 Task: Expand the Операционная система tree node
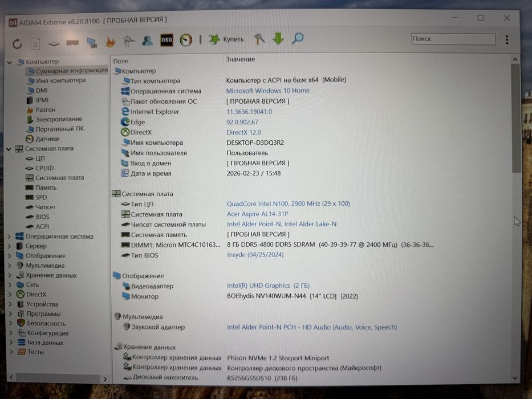pyautogui.click(x=10, y=237)
